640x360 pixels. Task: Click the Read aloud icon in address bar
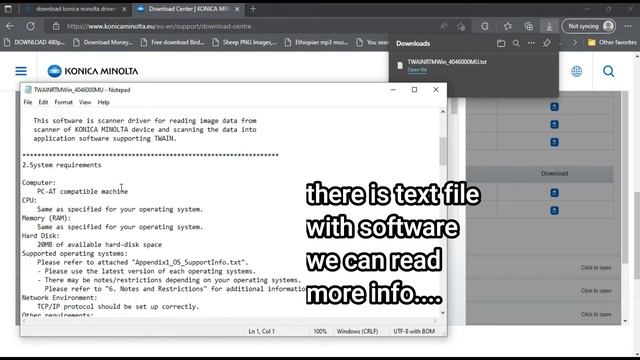tap(444, 27)
